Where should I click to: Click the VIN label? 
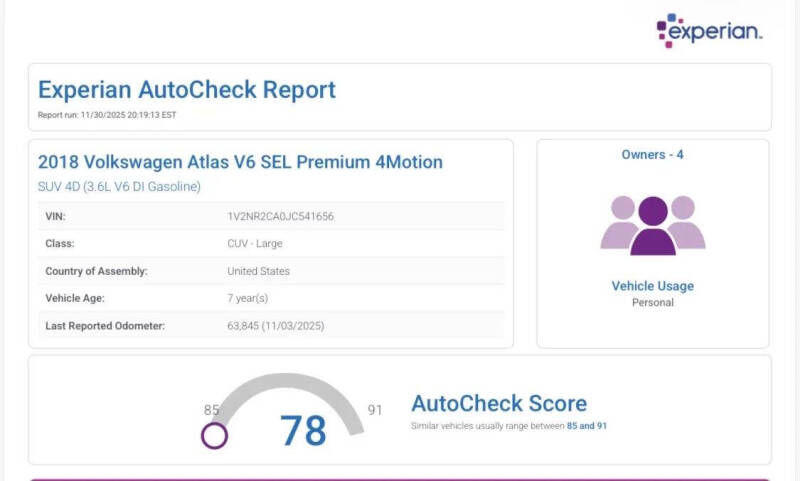(55, 216)
